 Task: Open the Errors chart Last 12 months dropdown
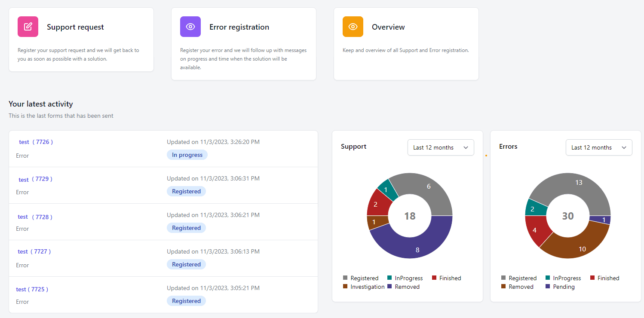[599, 147]
